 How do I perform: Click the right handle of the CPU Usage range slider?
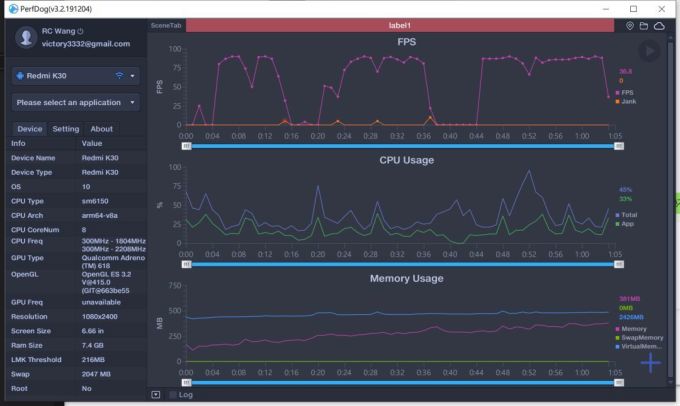point(619,264)
